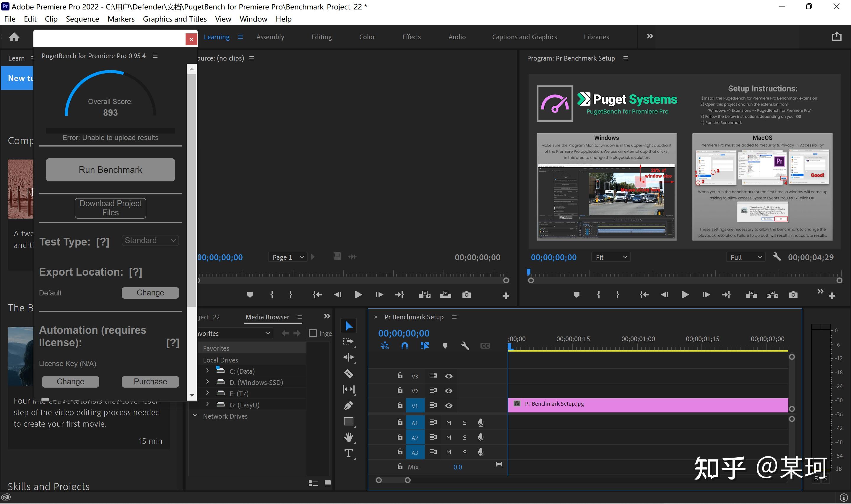Select the Hand tool
Viewport: 851px width, 504px height.
tap(348, 437)
